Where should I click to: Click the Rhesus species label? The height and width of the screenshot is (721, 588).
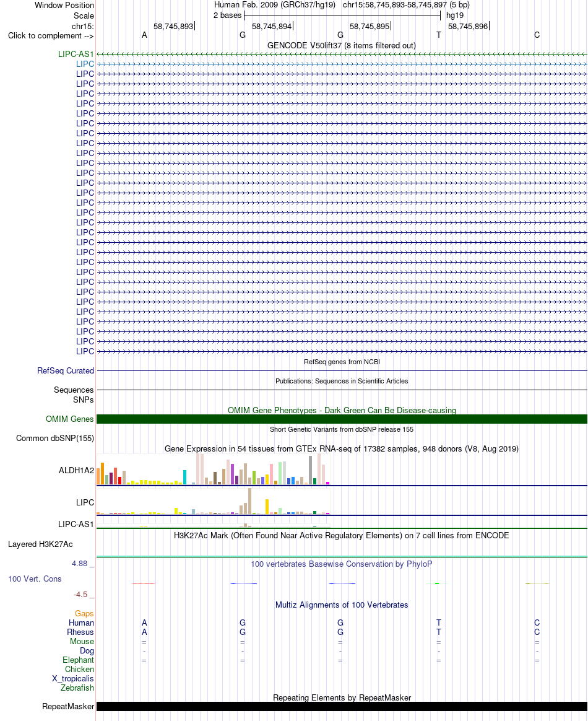click(80, 632)
